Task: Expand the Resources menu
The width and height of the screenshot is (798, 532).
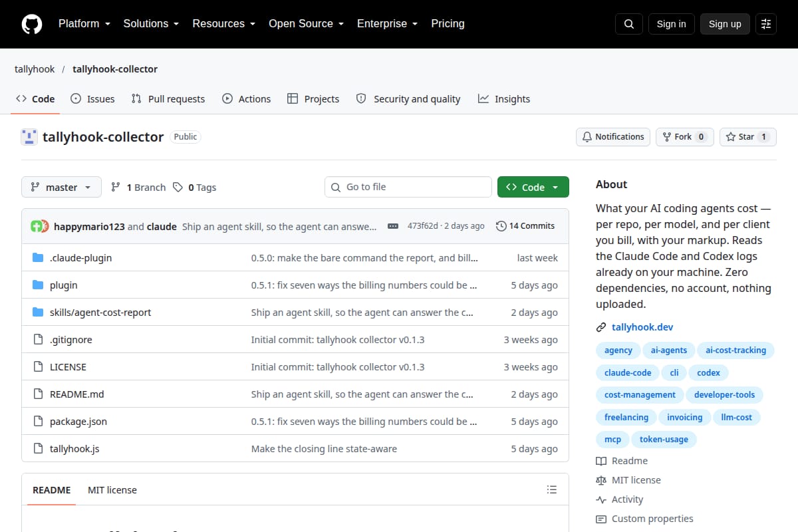Action: coord(224,24)
